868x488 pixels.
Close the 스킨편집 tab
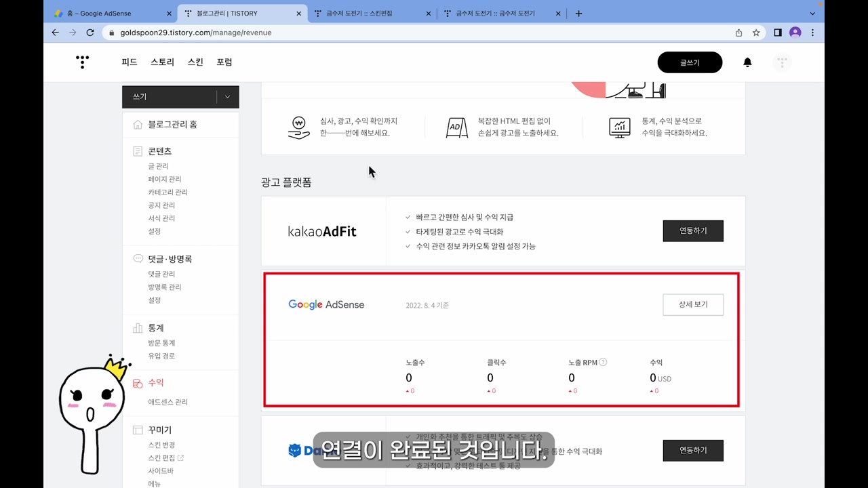pyautogui.click(x=429, y=14)
